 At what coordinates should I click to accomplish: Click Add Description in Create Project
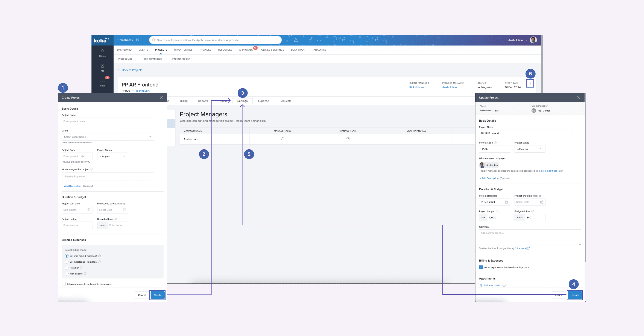coord(72,186)
